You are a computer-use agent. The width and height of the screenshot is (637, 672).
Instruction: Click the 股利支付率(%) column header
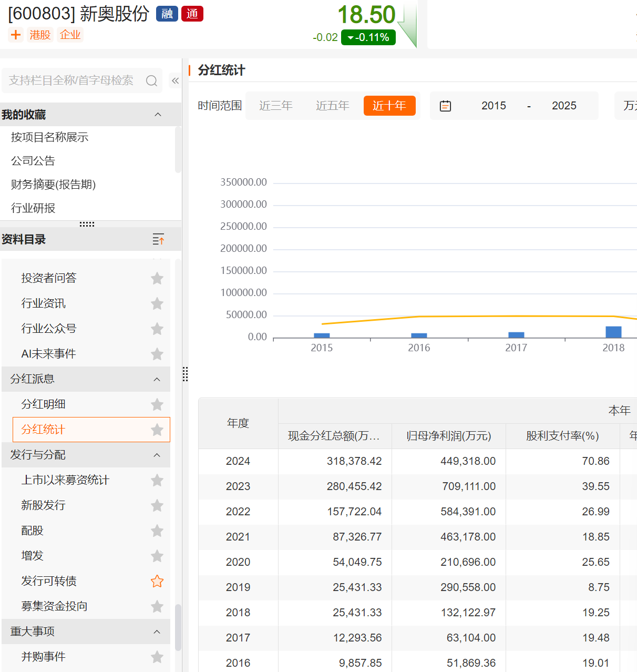click(563, 436)
